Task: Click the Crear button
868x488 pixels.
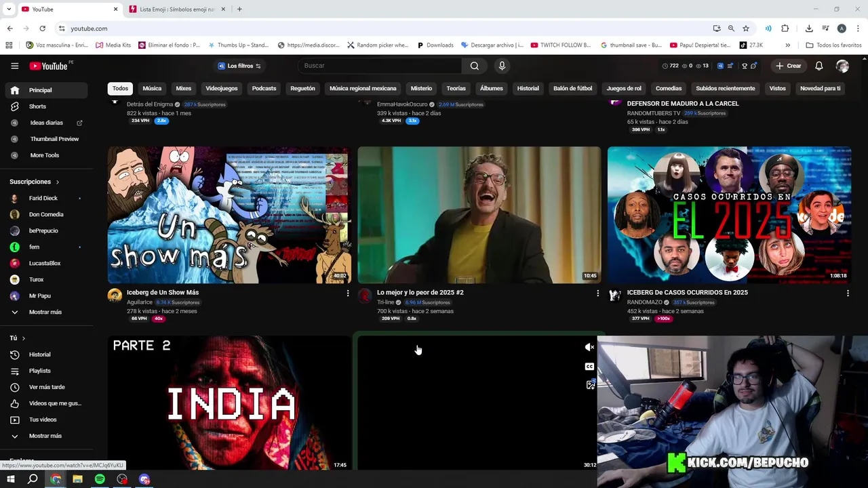Action: point(789,66)
